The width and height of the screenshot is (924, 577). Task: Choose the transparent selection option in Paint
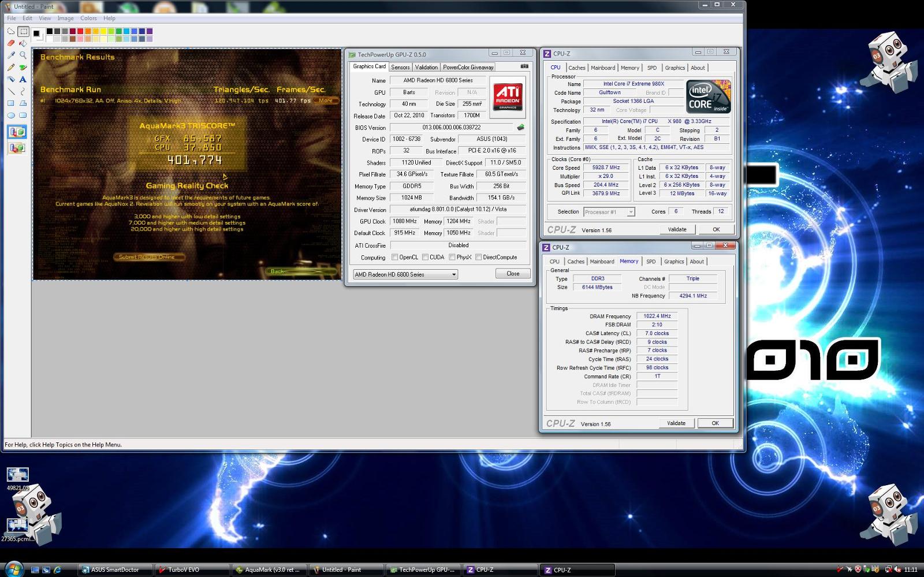pyautogui.click(x=17, y=148)
